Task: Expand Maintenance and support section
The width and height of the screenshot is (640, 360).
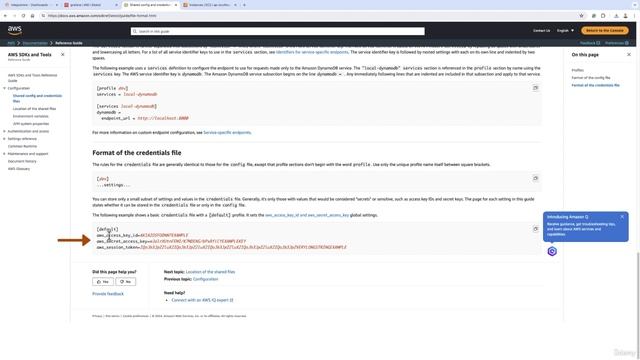Action: pos(4,154)
